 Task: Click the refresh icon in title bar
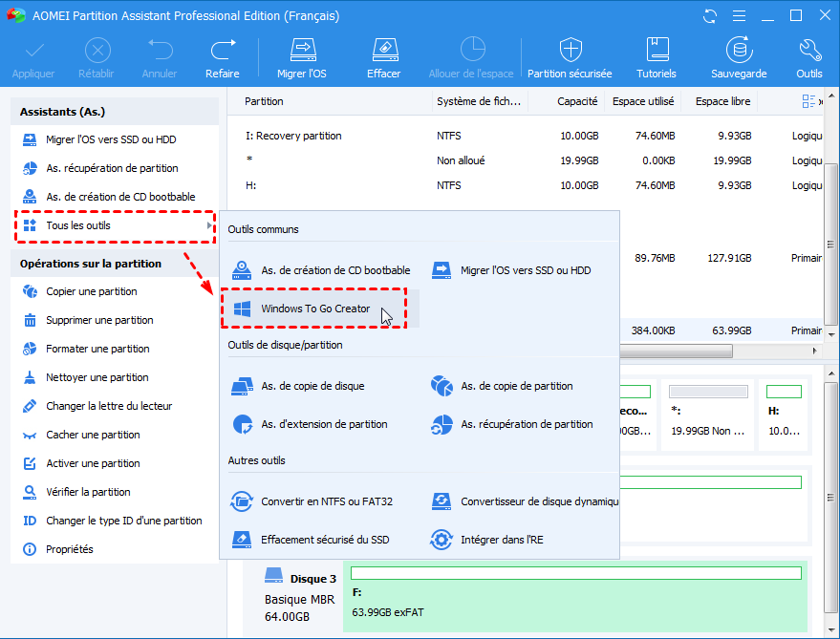(710, 16)
